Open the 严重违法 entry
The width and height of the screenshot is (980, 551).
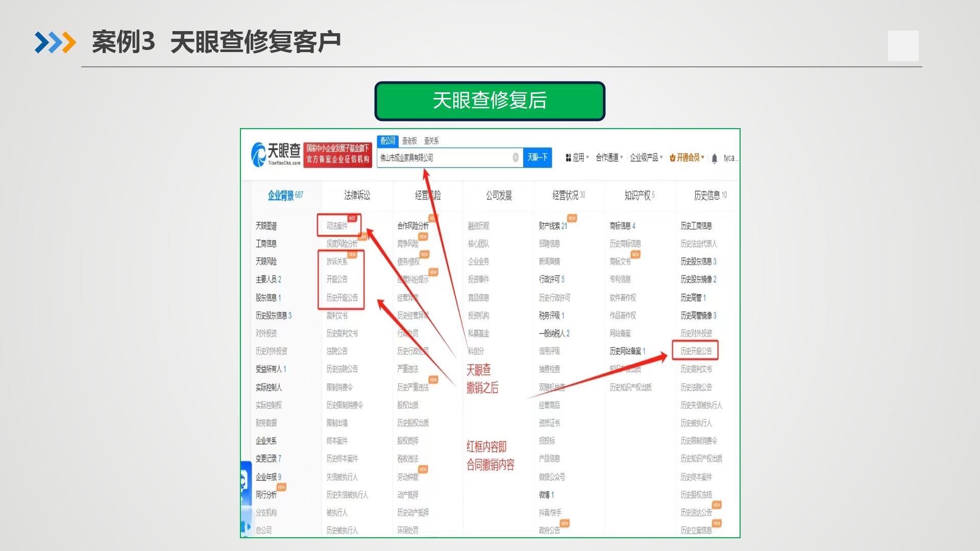pos(407,369)
